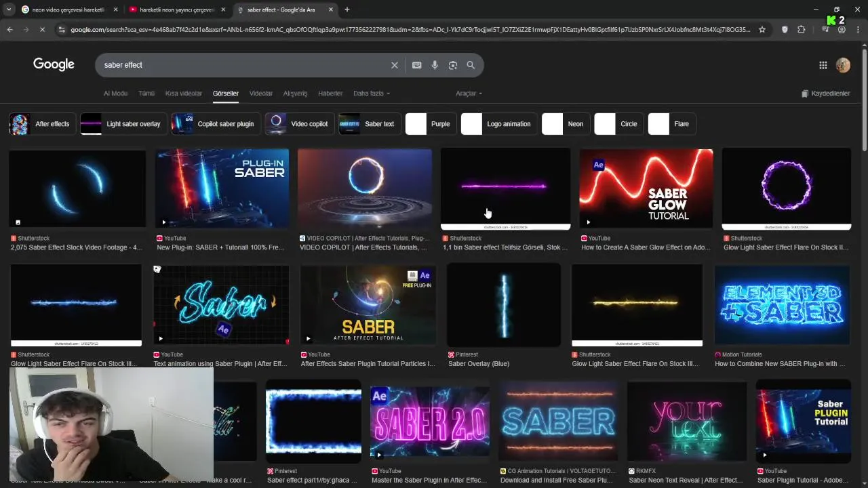Open the Haberler tab
Viewport: 868px width, 488px height.
[330, 94]
